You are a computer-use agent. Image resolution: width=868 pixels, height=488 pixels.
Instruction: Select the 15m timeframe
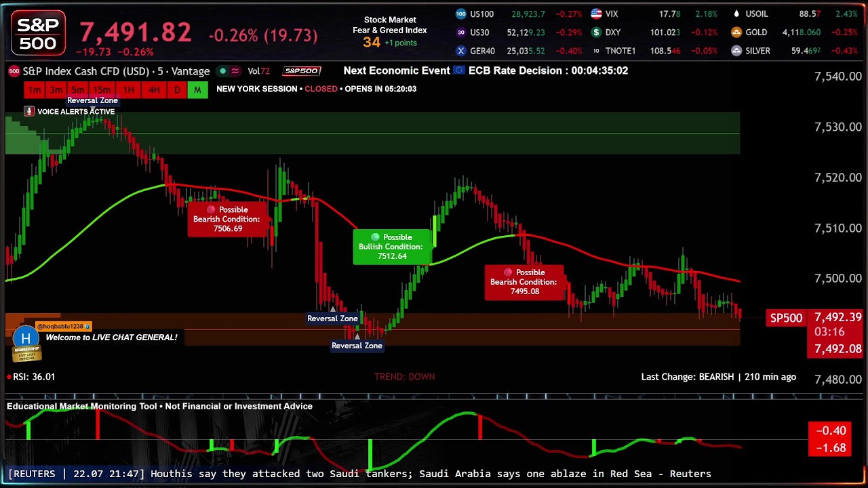tap(102, 90)
